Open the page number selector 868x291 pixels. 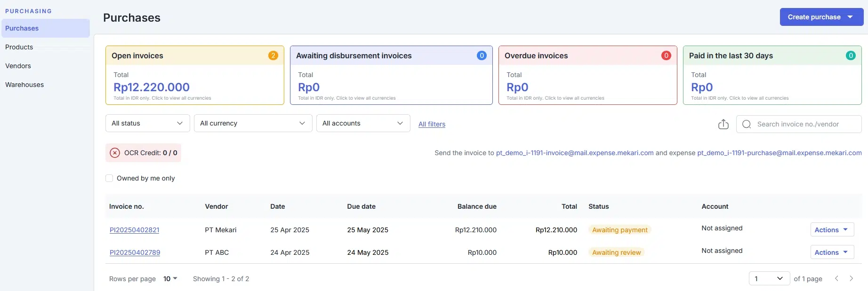[769, 278]
